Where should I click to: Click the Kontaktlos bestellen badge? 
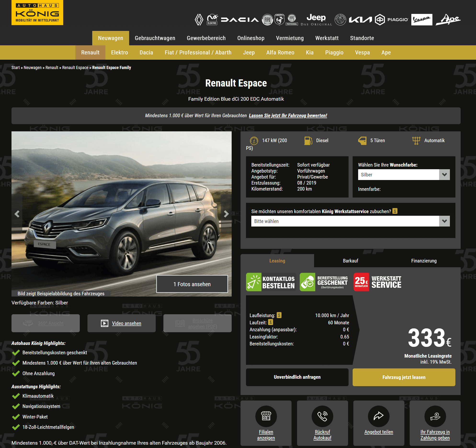[x=271, y=282]
